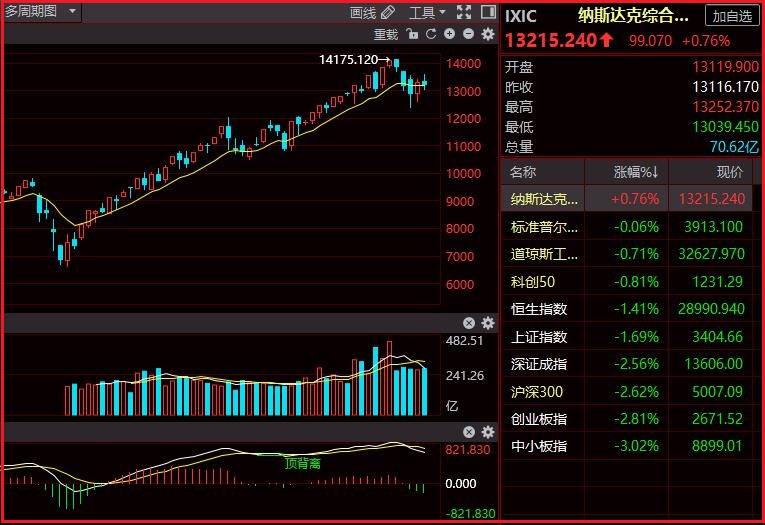Close the MACD indicator panel

(x=469, y=432)
